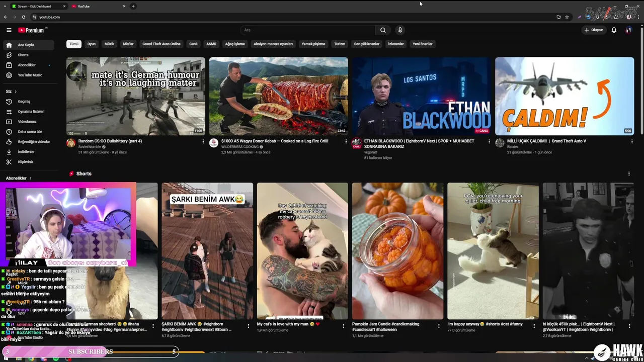Select the ASMR filter chip

tap(211, 44)
